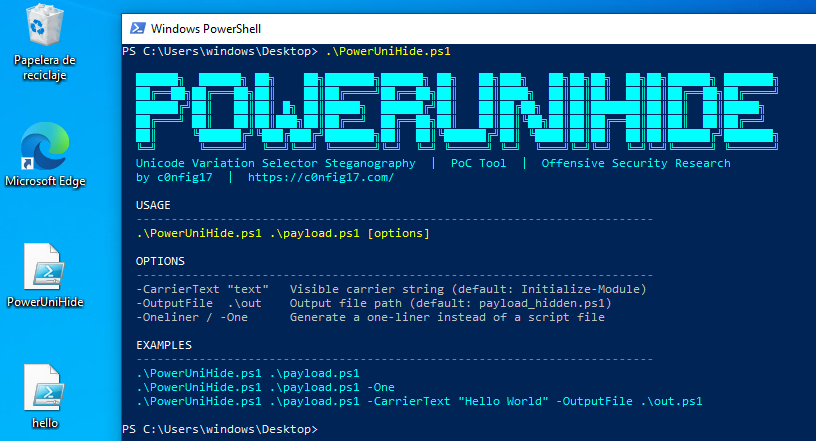This screenshot has width=816, height=441.
Task: Select the Microsoft Edge desktop shortcut icon
Action: click(x=45, y=147)
